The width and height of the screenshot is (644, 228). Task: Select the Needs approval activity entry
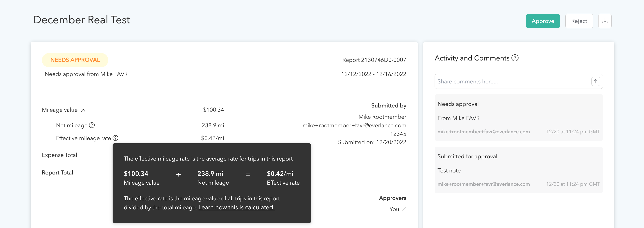[x=518, y=117]
